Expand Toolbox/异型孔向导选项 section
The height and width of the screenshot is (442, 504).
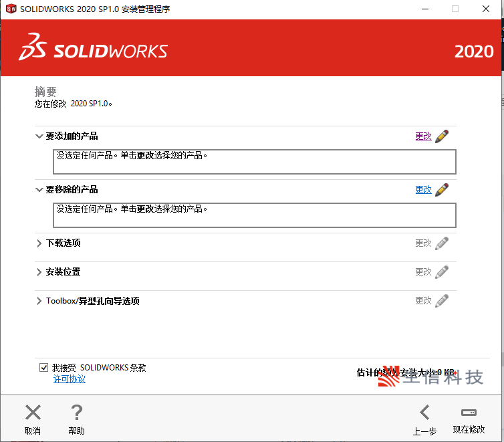click(x=39, y=301)
